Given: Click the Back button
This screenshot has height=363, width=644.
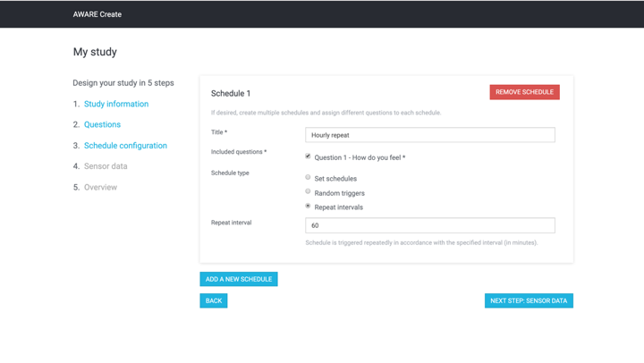Looking at the screenshot, I should pyautogui.click(x=214, y=300).
